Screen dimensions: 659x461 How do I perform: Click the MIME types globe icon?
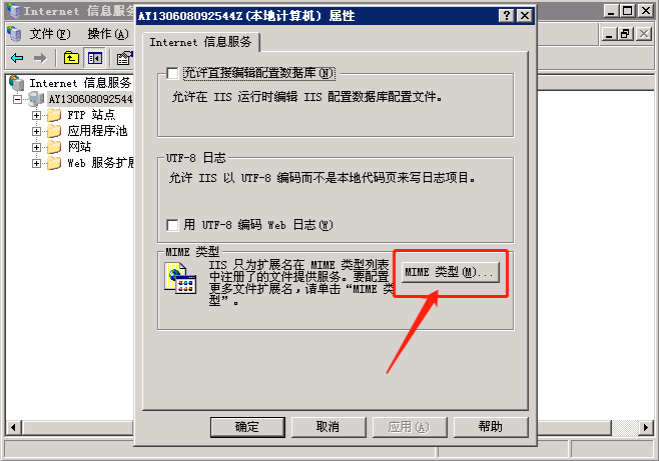pos(180,278)
